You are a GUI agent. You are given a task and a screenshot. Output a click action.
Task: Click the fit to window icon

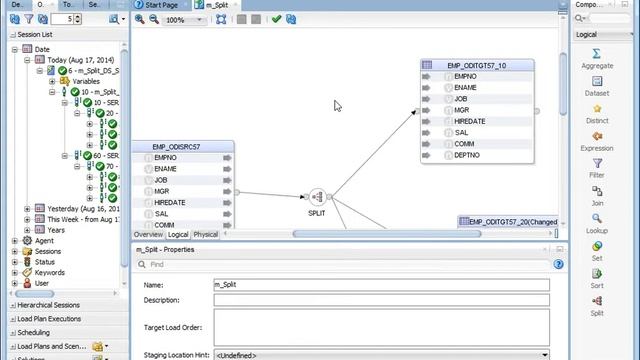[x=221, y=19]
